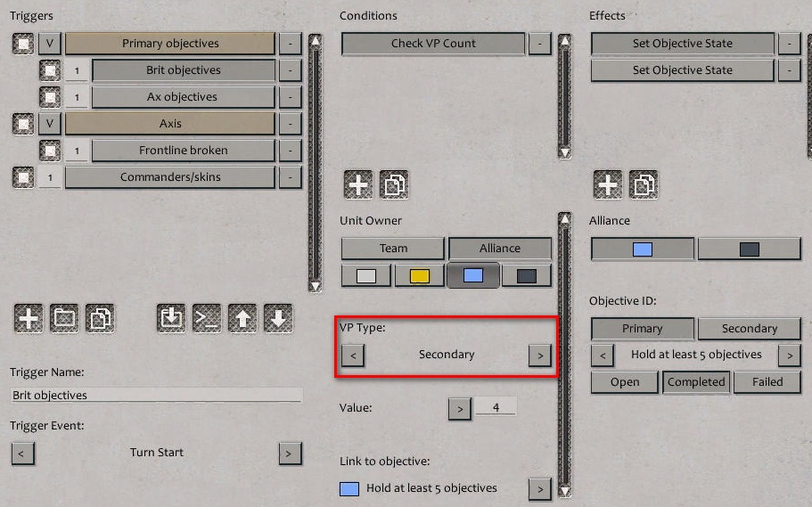Remove the Axis folder
The width and height of the screenshot is (812, 507).
pos(290,124)
